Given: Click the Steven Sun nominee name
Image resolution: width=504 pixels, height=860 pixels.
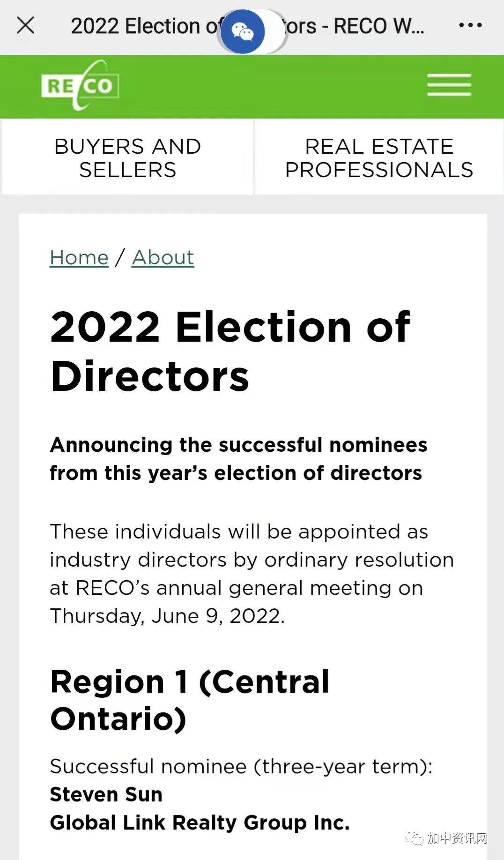Looking at the screenshot, I should pyautogui.click(x=106, y=794).
